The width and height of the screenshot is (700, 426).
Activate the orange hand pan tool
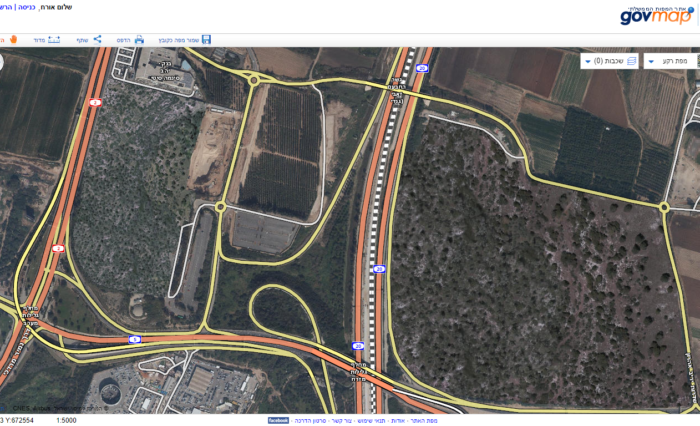13,40
